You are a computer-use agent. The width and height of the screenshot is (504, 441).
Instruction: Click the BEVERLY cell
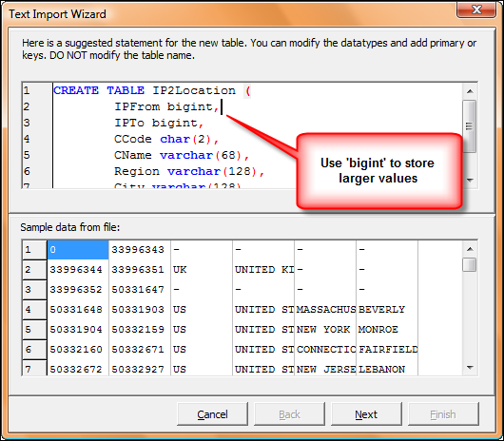click(387, 309)
